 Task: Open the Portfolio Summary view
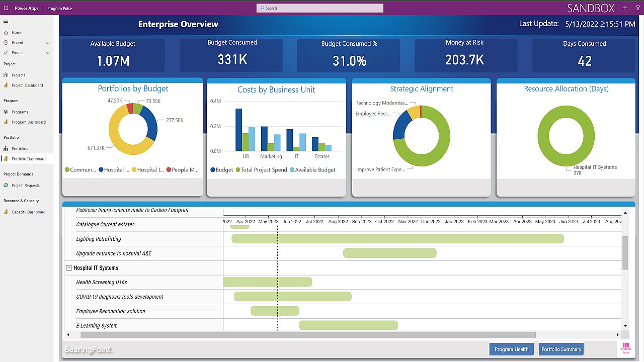(561, 349)
